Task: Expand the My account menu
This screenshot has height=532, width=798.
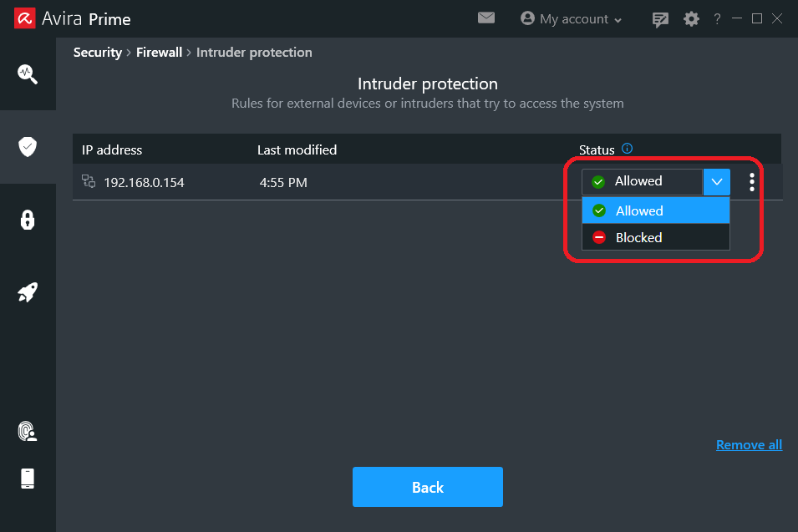Action: click(571, 19)
